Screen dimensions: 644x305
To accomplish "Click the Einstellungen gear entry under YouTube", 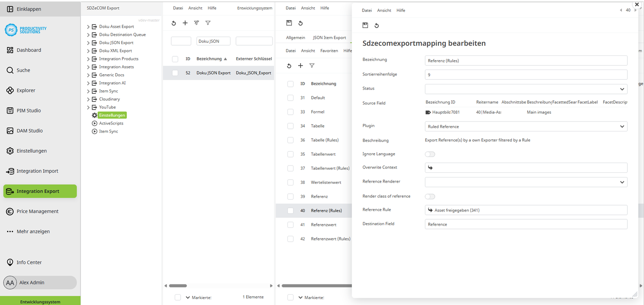I will tap(112, 115).
